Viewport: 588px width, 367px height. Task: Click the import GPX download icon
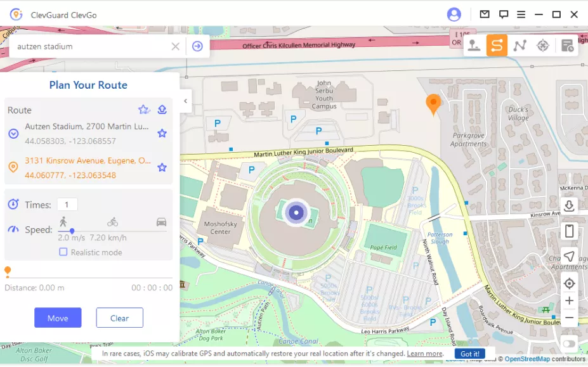(x=569, y=205)
